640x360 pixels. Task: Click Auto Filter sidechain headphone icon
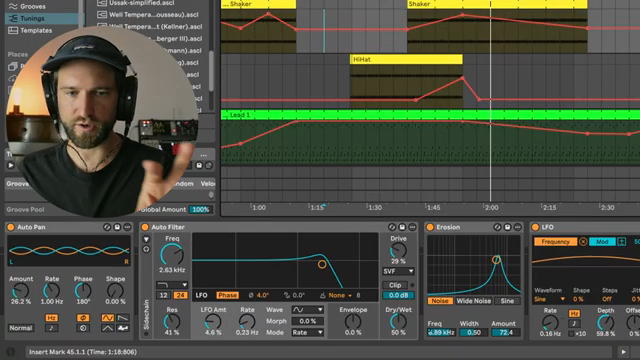[x=146, y=249]
